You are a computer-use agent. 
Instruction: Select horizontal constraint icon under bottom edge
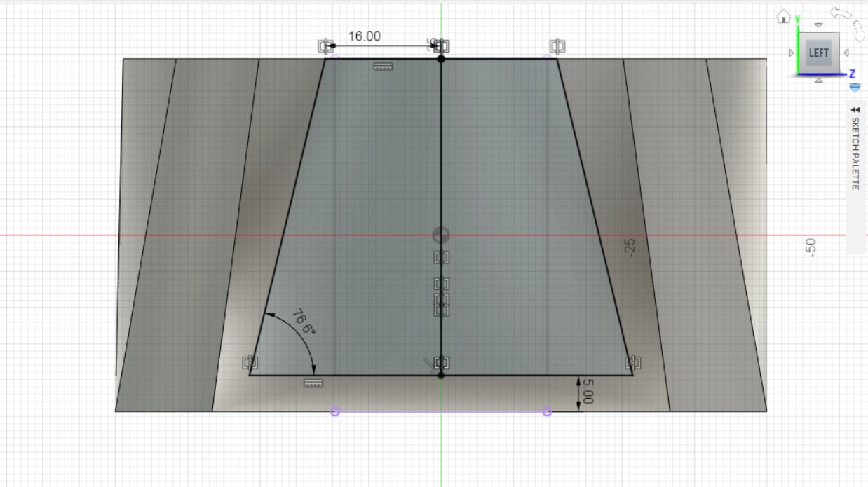click(x=313, y=383)
